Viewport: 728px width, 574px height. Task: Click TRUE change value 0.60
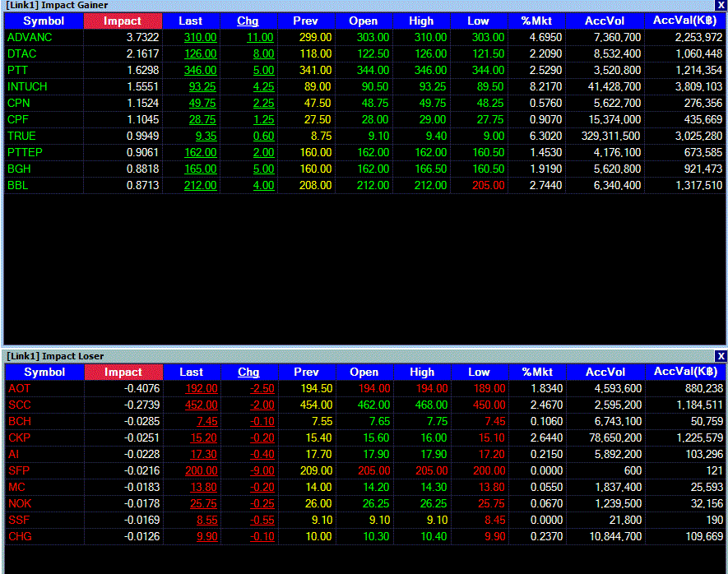(264, 136)
